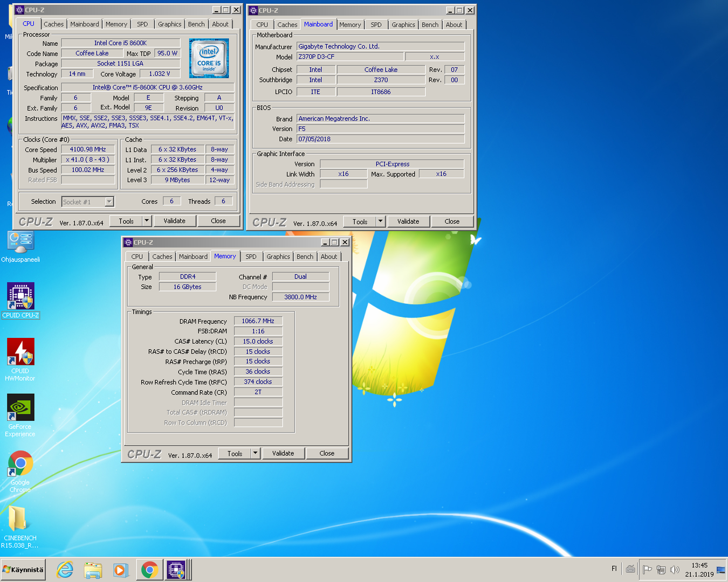
Task: Minimize the Memory CPU-Z window
Action: coord(325,242)
